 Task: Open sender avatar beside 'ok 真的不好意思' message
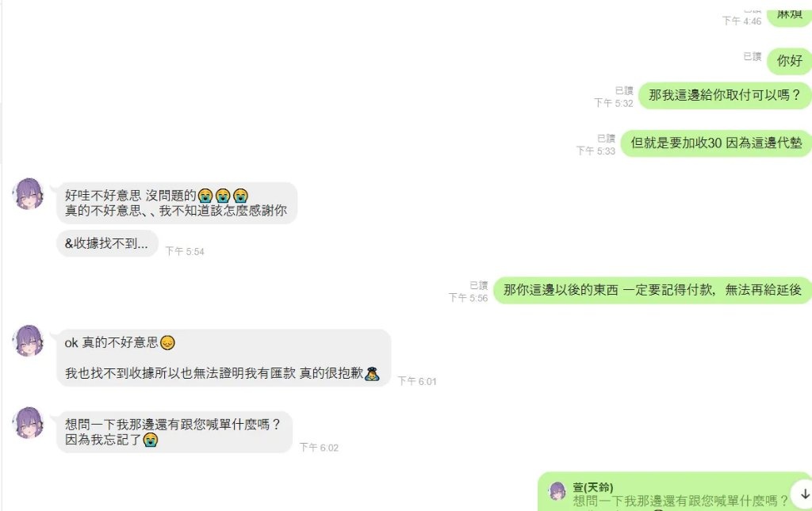(x=29, y=341)
